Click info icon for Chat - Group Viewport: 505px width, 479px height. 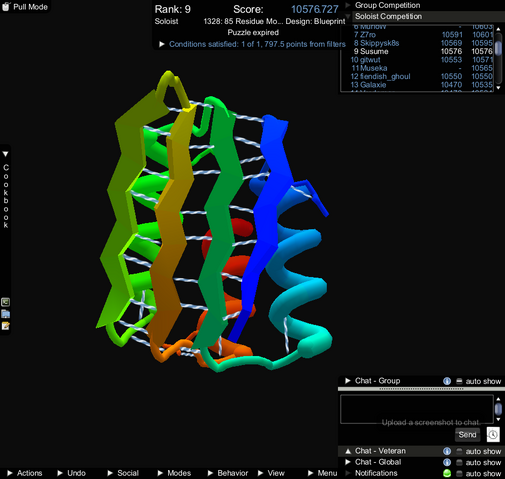point(447,381)
